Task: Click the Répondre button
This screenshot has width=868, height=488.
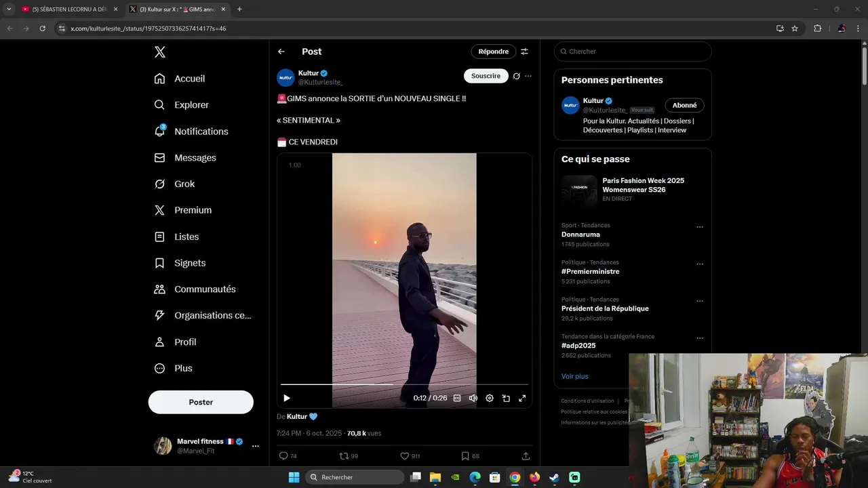Action: (493, 52)
